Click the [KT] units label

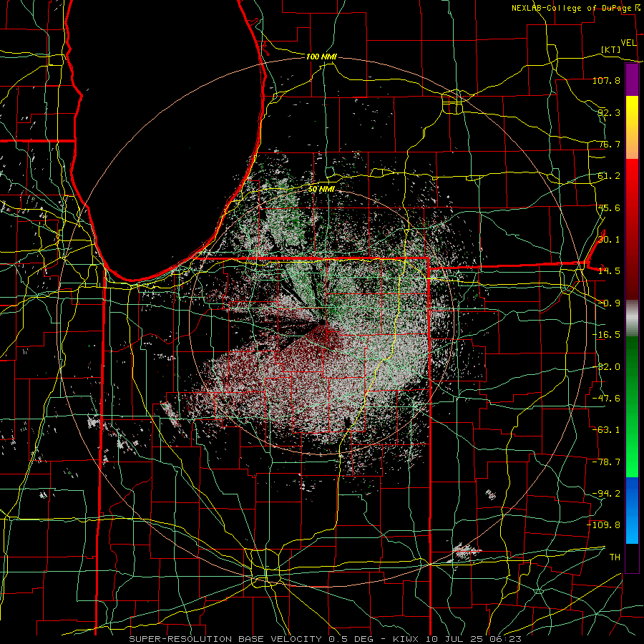pyautogui.click(x=611, y=49)
